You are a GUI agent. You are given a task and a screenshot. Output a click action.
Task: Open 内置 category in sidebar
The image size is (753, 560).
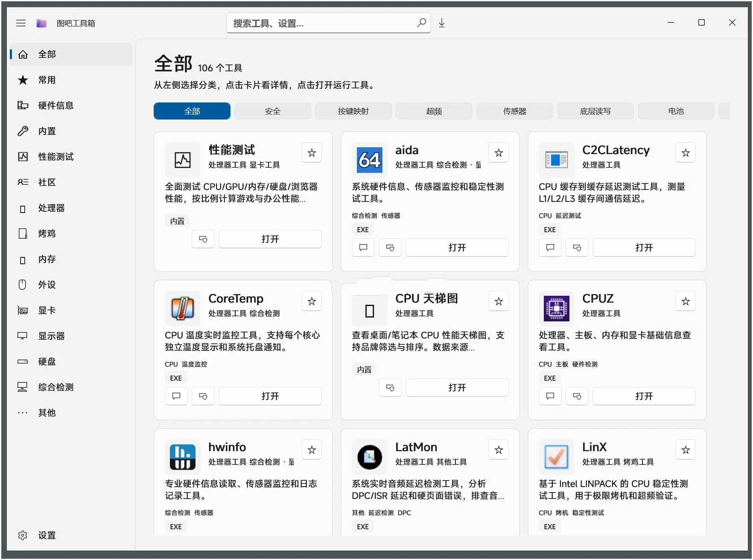(x=71, y=131)
